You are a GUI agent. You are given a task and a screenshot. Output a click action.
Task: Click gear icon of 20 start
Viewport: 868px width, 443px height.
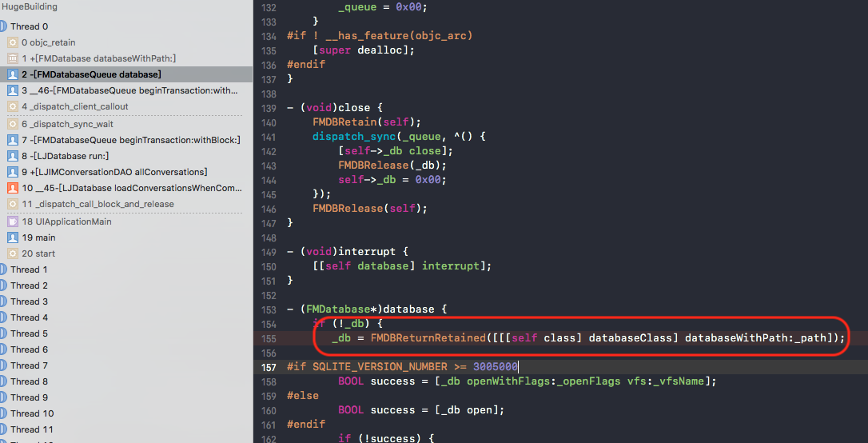click(13, 253)
